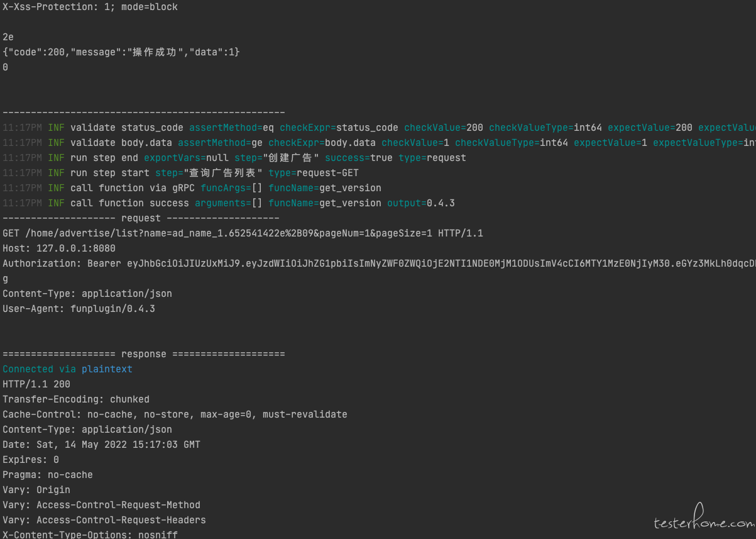
Task: Click the HTTP/1.1 200 status line
Action: click(36, 384)
